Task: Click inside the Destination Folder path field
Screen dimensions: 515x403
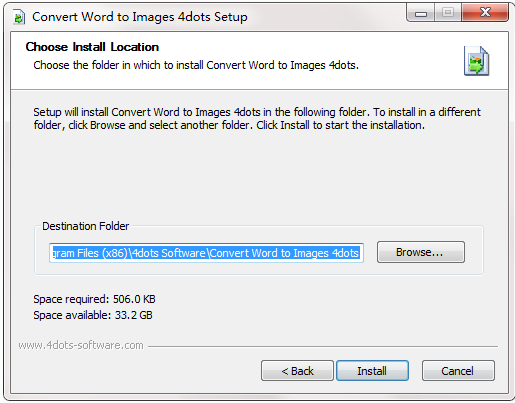Action: pyautogui.click(x=206, y=253)
